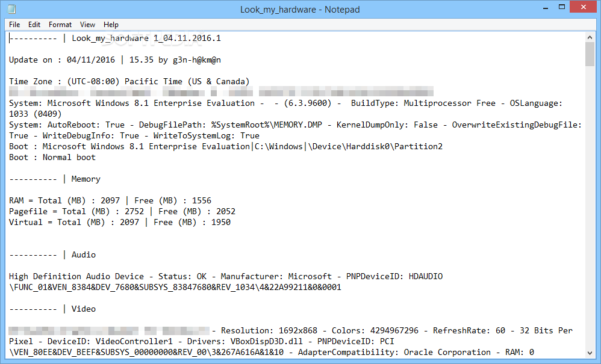
Task: Open the Help menu
Action: (x=111, y=25)
